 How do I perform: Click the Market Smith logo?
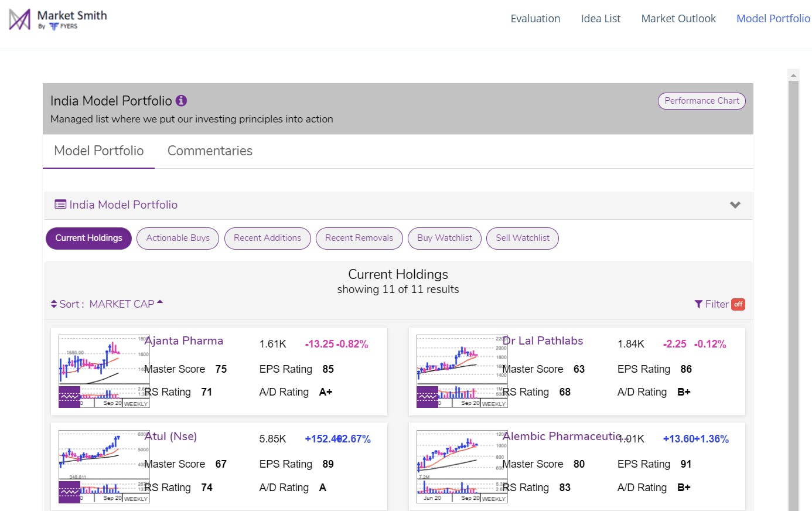(58, 19)
